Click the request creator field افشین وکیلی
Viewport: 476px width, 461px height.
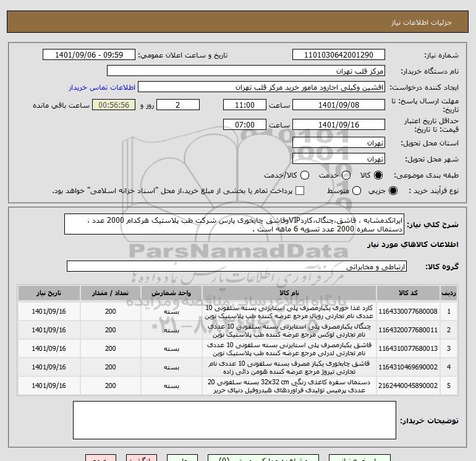pyautogui.click(x=261, y=87)
